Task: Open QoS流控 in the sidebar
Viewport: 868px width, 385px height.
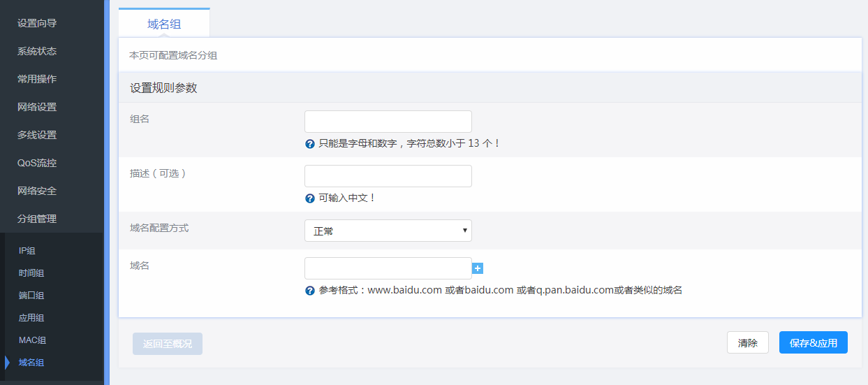Action: 37,163
